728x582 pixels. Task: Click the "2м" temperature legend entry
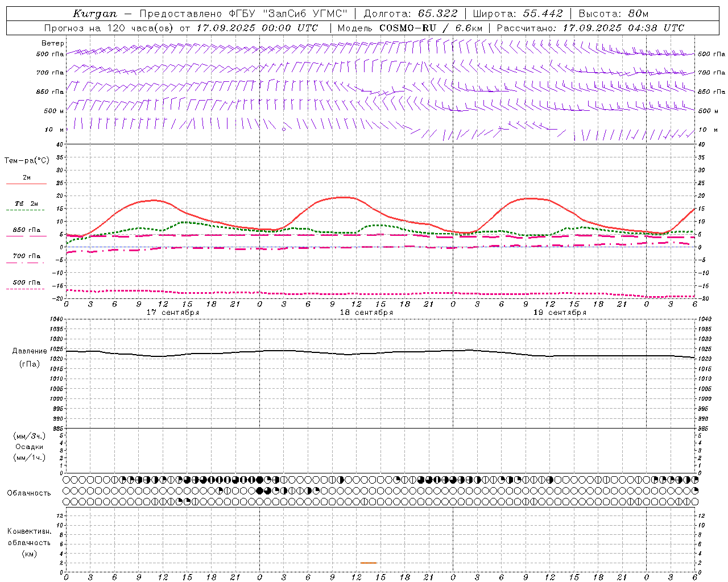coord(27,177)
